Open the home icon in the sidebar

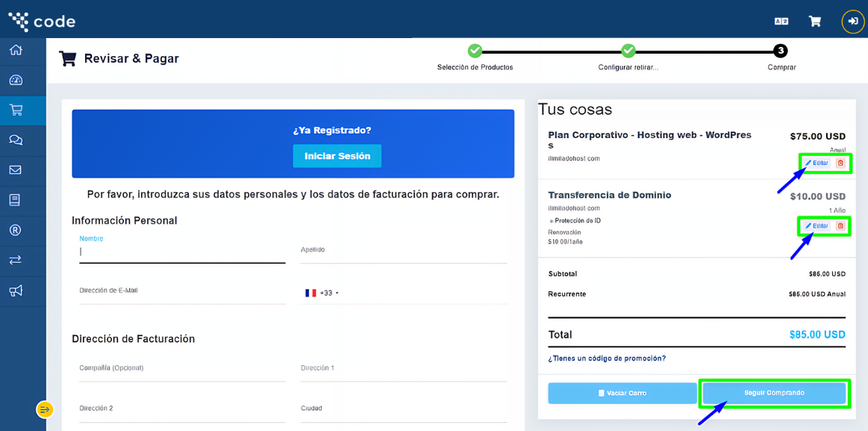point(16,50)
